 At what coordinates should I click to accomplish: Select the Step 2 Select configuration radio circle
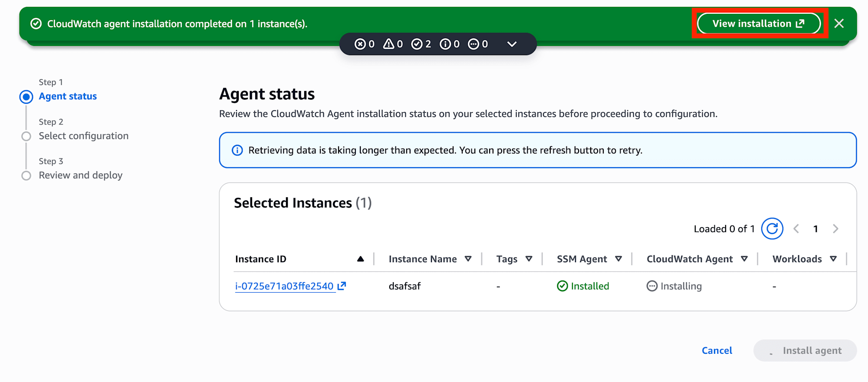(26, 136)
